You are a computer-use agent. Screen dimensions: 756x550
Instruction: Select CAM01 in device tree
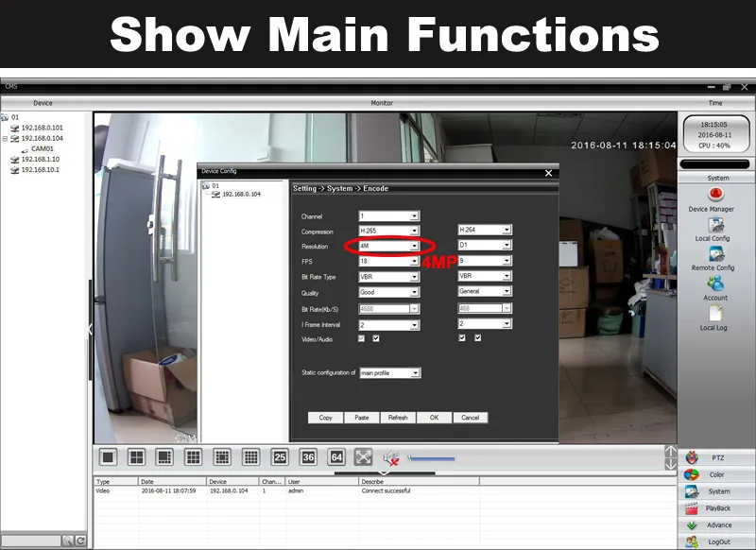click(43, 148)
